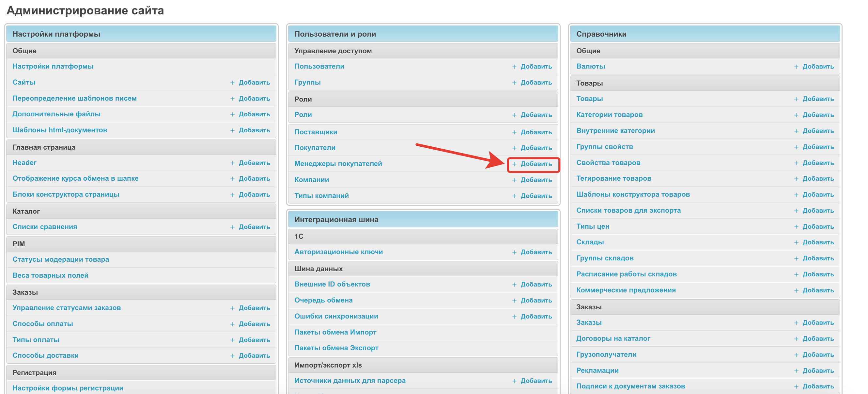Click plus icon for Типы компаний
The image size is (868, 394).
click(514, 196)
